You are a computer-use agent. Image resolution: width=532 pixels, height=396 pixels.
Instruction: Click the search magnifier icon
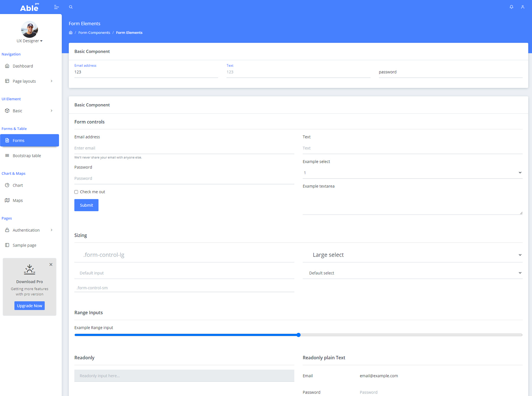(x=71, y=7)
